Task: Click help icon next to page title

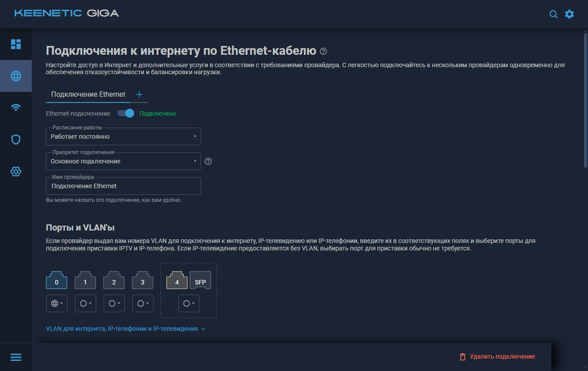Action: point(324,51)
